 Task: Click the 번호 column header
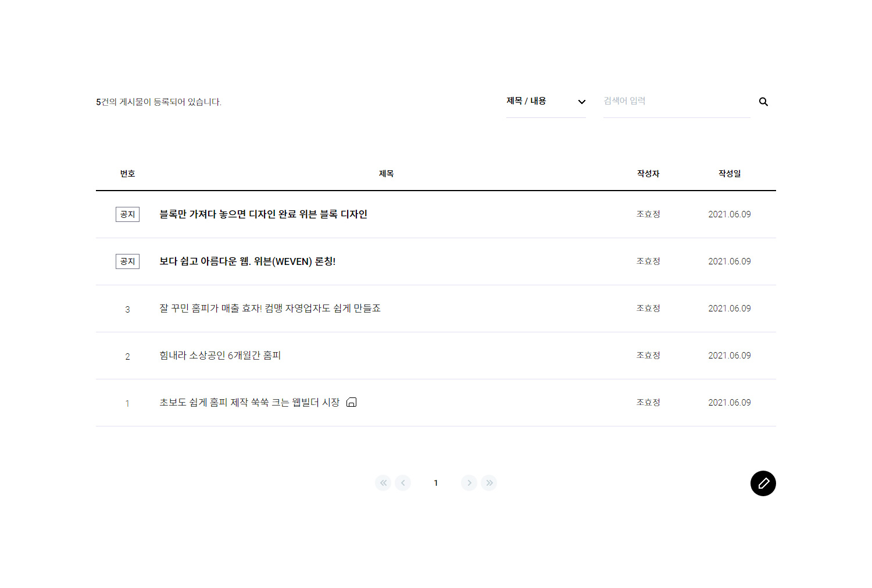127,174
